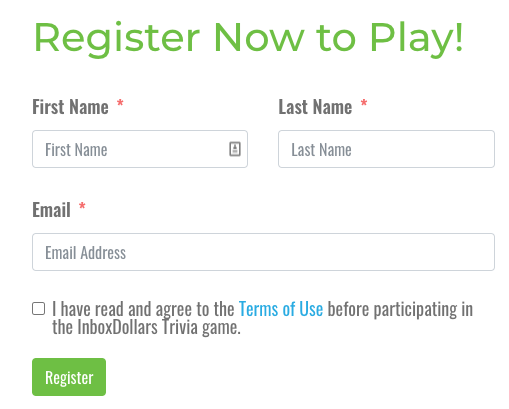Click the bold Email label above field
This screenshot has height=409, width=509.
click(51, 210)
